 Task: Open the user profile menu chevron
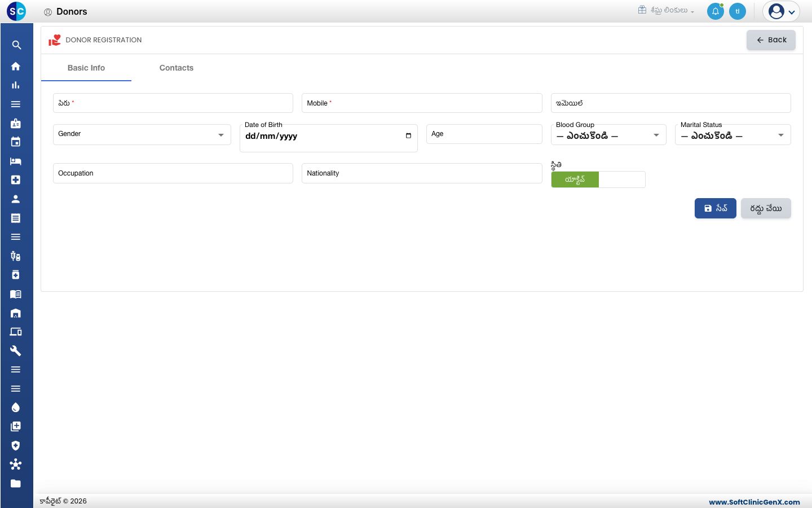click(792, 12)
